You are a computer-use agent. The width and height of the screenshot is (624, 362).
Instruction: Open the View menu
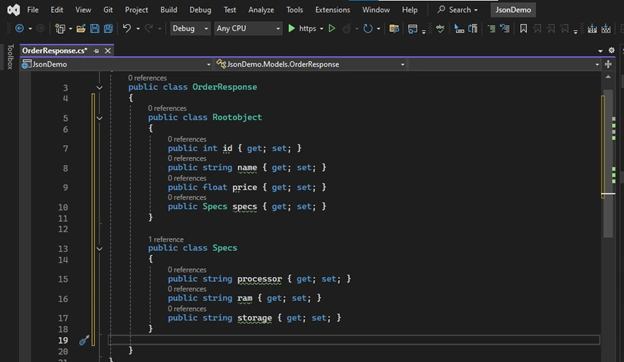[x=83, y=10]
